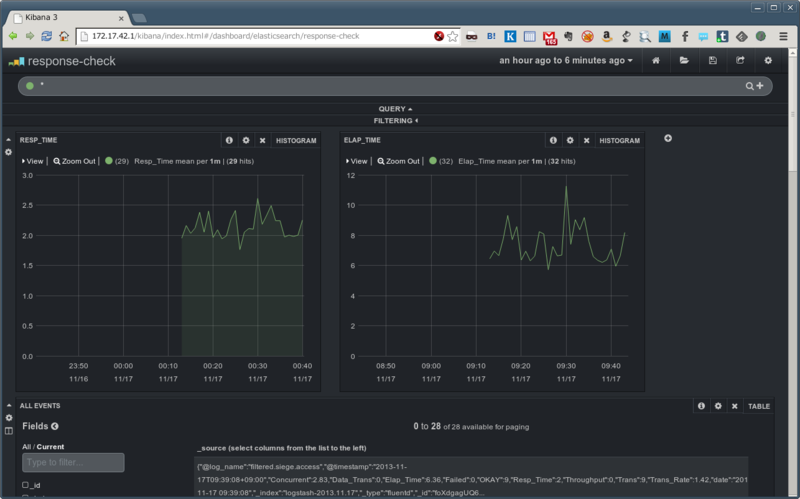The image size is (800, 499).
Task: Toggle Elap_Time series green legend dot
Action: tap(433, 161)
